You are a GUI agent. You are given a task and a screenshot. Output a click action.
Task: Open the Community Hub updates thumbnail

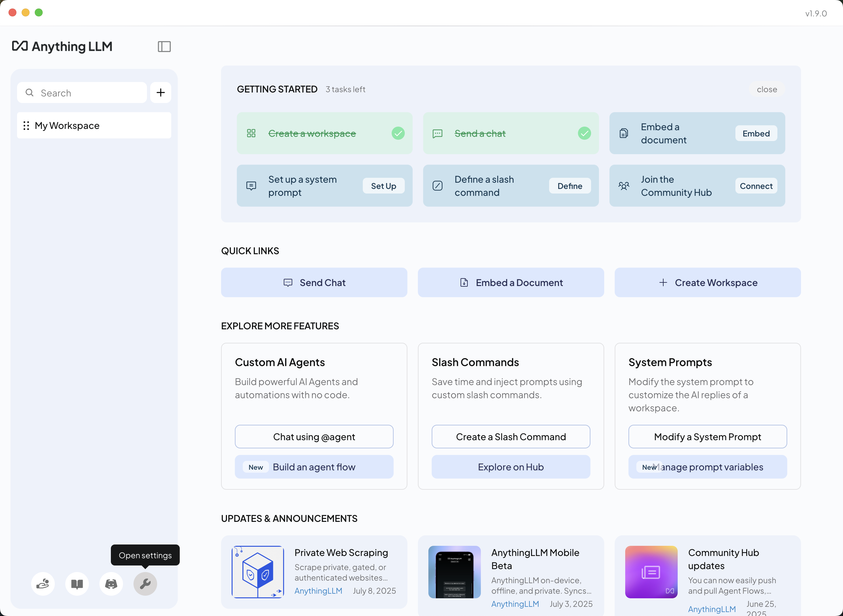tap(651, 572)
